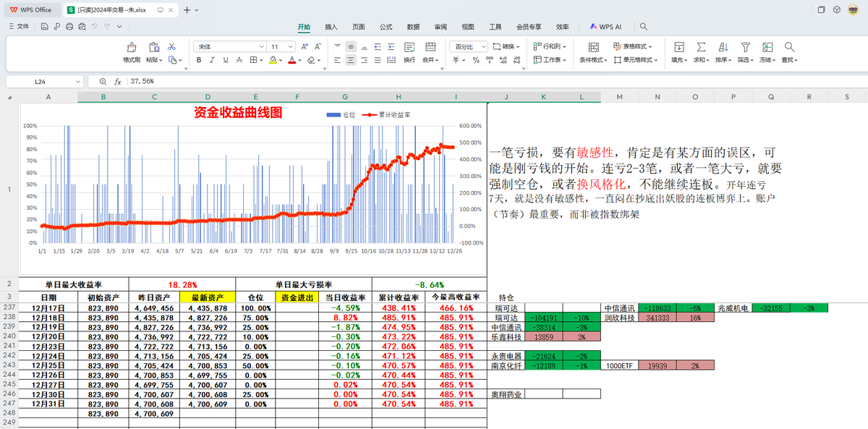Viewport: 868px width, 429px height.
Task: Click the Filter (筛选) funnel icon
Action: click(x=745, y=46)
